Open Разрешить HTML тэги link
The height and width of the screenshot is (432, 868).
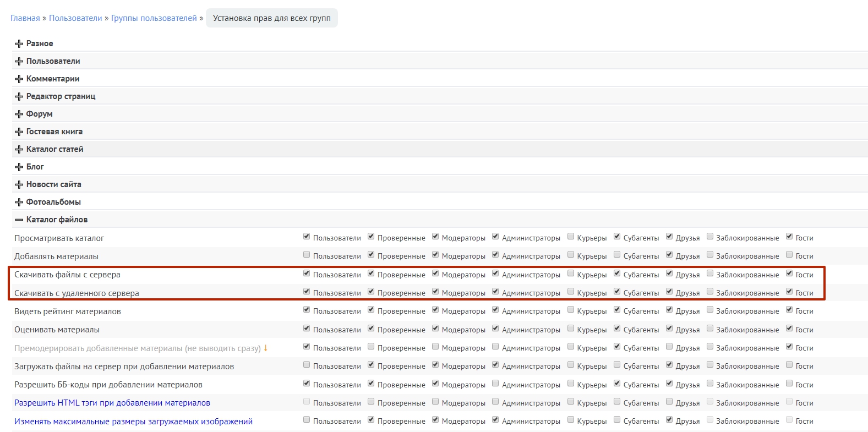[112, 403]
